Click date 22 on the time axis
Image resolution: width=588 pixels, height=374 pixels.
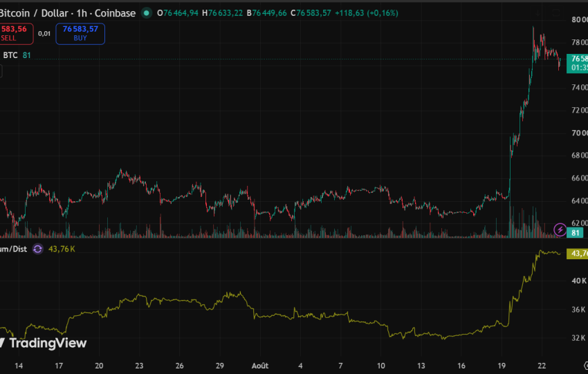click(542, 366)
